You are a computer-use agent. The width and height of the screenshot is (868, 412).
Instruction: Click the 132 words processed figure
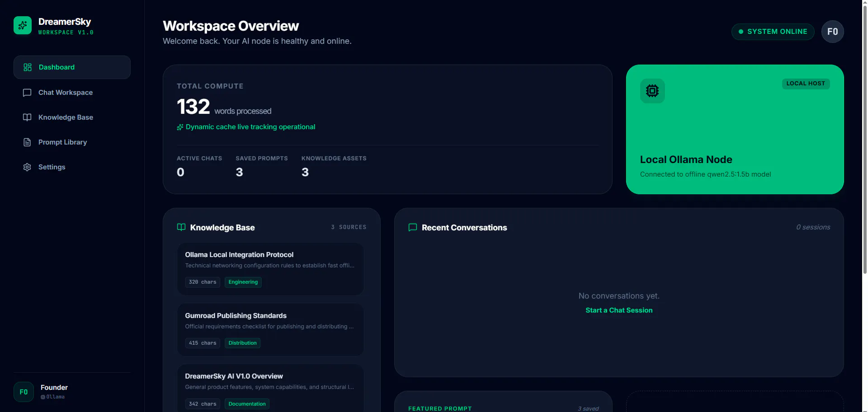(x=224, y=107)
